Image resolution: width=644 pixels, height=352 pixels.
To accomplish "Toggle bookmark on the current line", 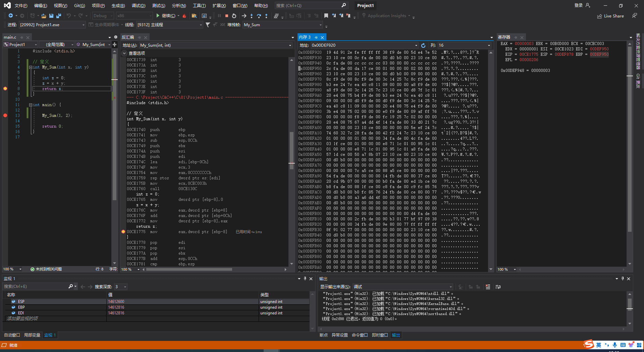I will point(326,16).
